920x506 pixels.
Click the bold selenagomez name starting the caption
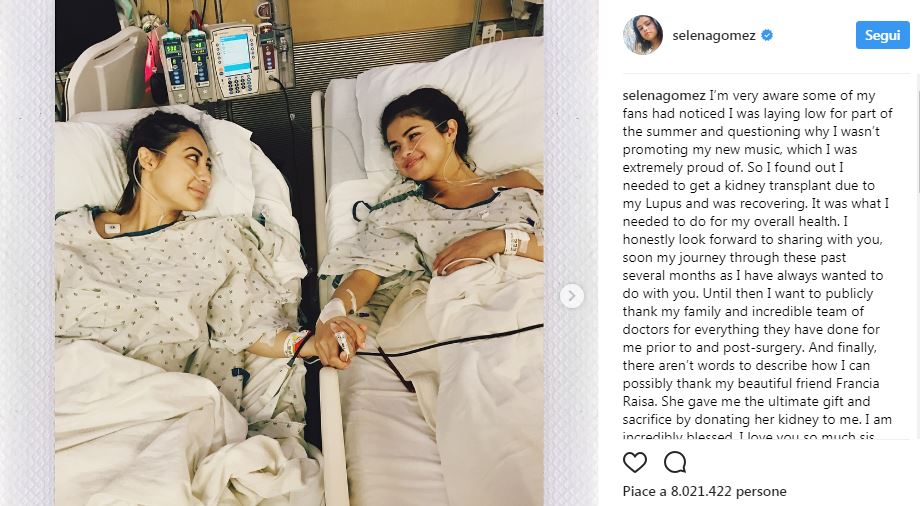pyautogui.click(x=664, y=95)
